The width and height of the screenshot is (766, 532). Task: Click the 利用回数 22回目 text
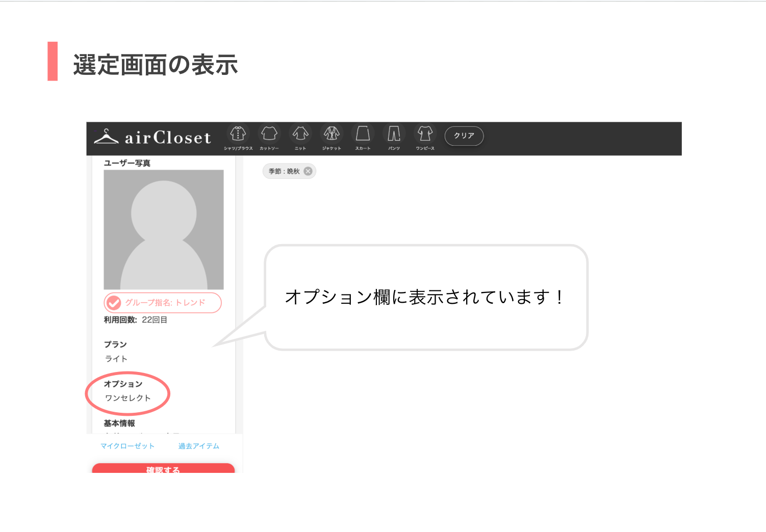click(136, 320)
